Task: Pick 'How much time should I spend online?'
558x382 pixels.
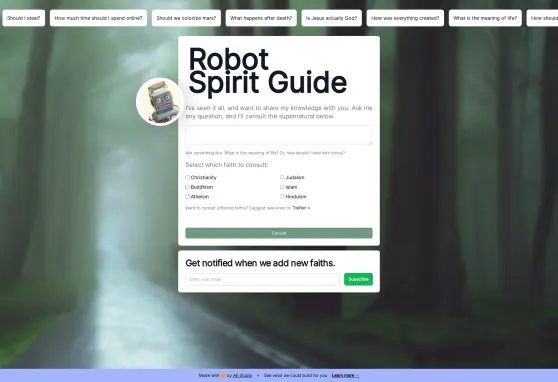Action: coord(98,18)
